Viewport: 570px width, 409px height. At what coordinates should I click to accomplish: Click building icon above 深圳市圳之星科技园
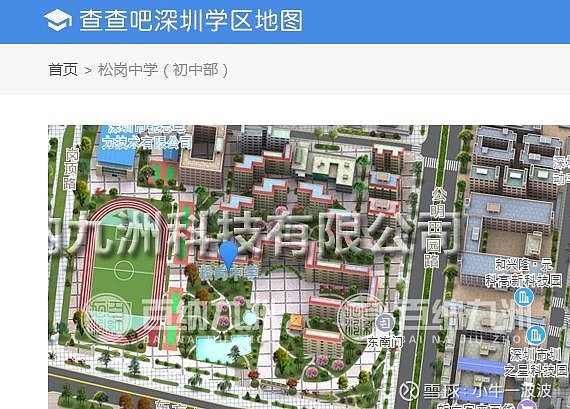tap(536, 334)
